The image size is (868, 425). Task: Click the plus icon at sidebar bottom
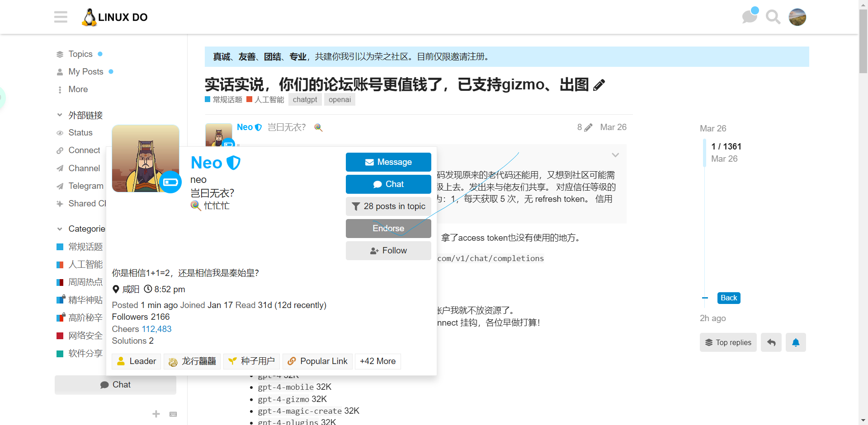coord(156,414)
